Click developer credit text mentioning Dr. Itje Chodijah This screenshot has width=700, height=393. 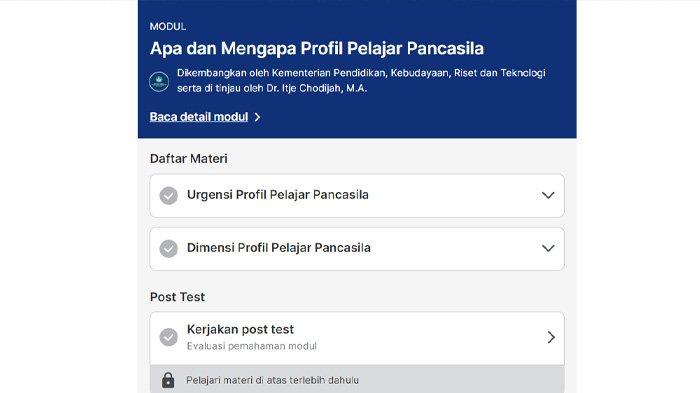[x=361, y=80]
